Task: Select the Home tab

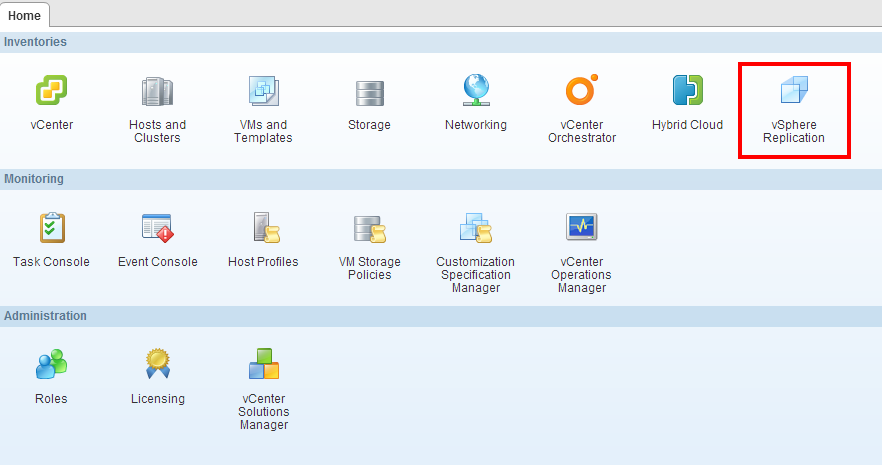Action: (x=24, y=15)
